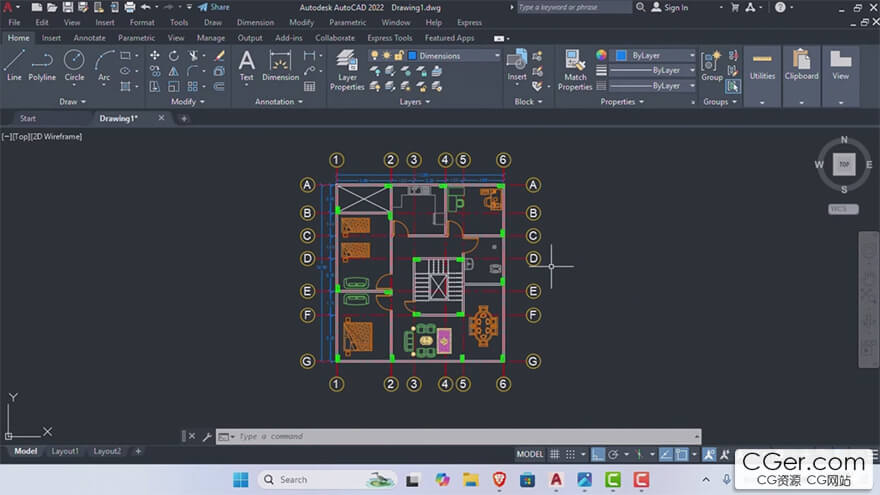
Task: Click the Insert block icon
Action: (x=517, y=65)
